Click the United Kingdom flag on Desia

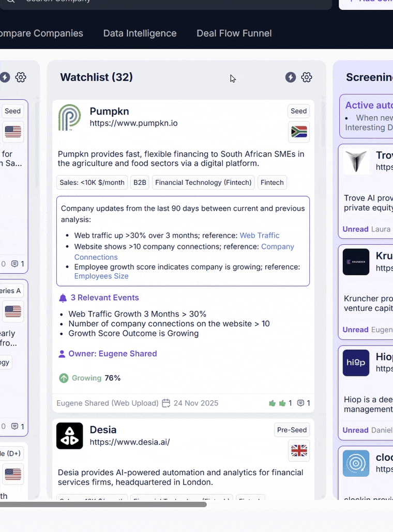click(299, 450)
